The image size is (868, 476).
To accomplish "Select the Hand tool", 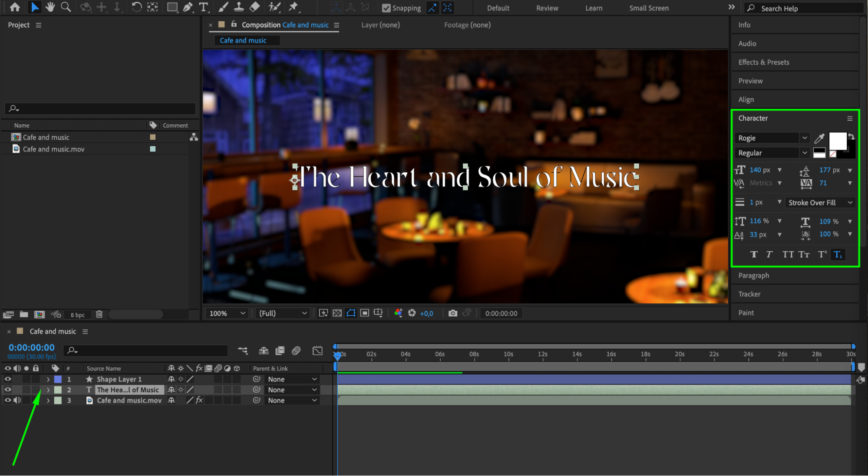I will [x=50, y=7].
